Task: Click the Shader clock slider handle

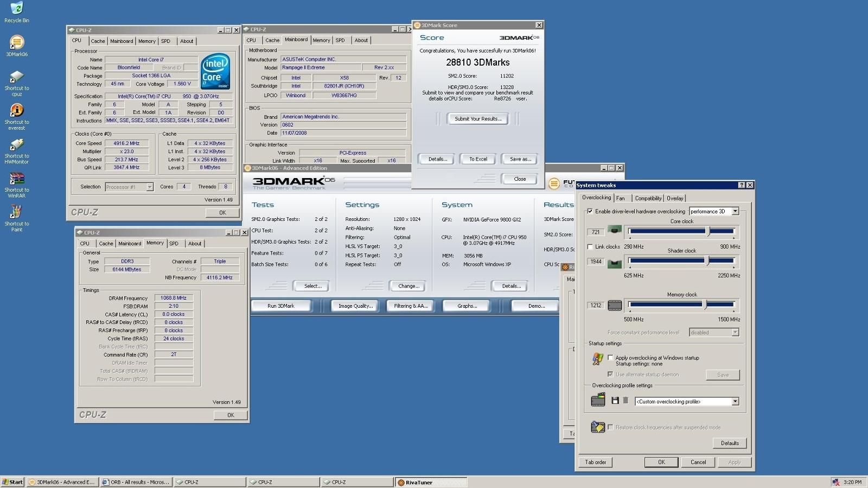Action: [x=707, y=261]
